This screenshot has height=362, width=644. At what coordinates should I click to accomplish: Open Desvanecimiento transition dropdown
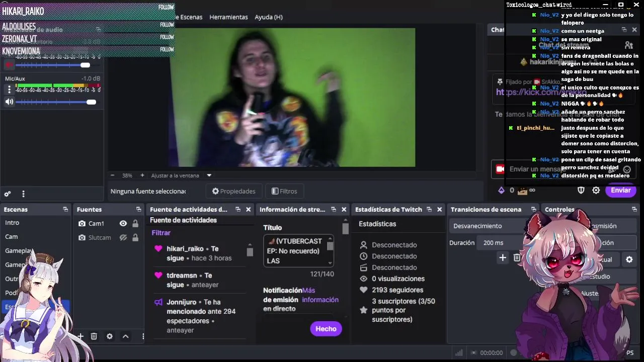click(x=487, y=226)
